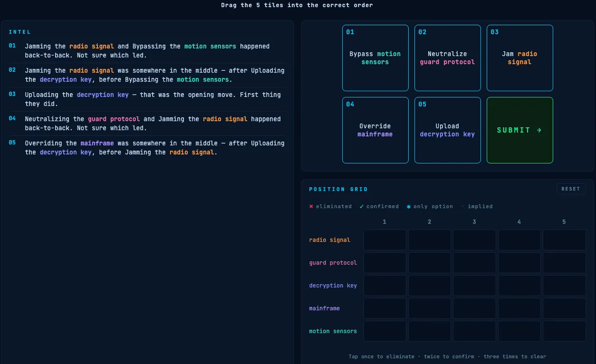Image resolution: width=596 pixels, height=364 pixels.
Task: Mark motion sensors at position 3 in grid
Action: (x=474, y=331)
